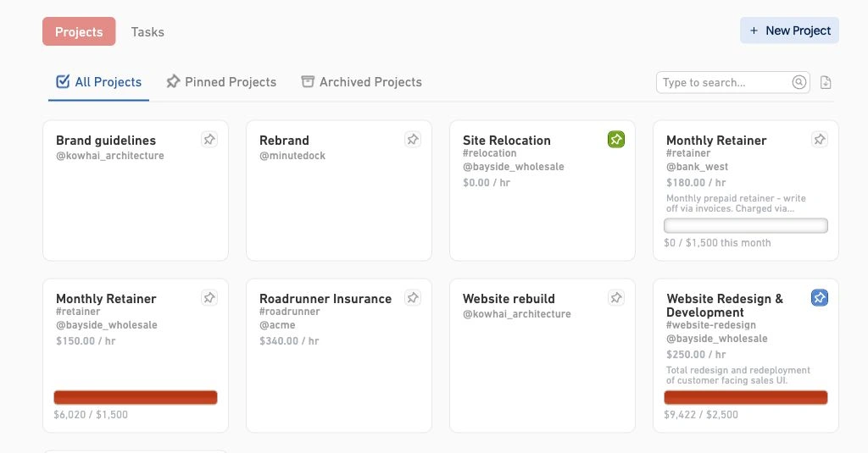
Task: Click @kowhai_architecture under Brand guidelines
Action: tap(109, 156)
